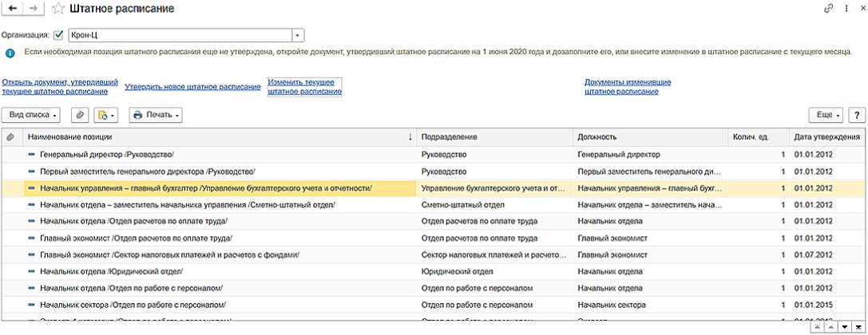868x335 pixels.
Task: Sort by the Подразделение column header
Action: pyautogui.click(x=494, y=137)
